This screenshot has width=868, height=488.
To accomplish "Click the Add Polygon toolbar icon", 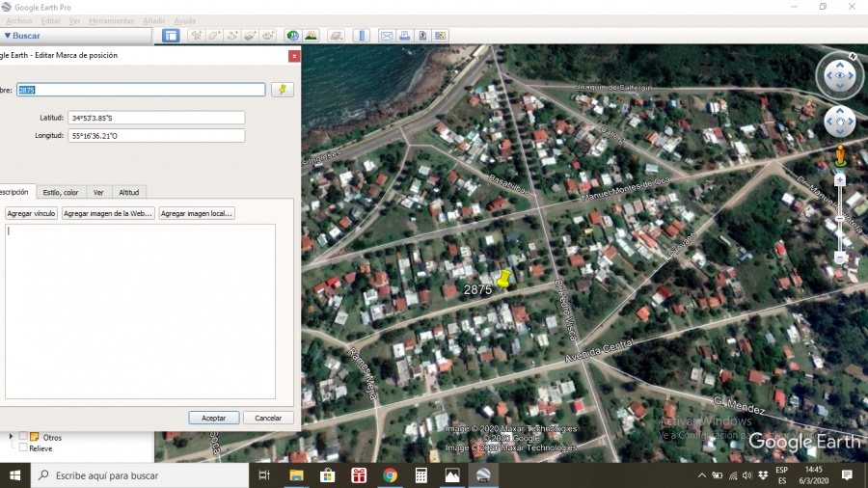I will click(x=215, y=36).
